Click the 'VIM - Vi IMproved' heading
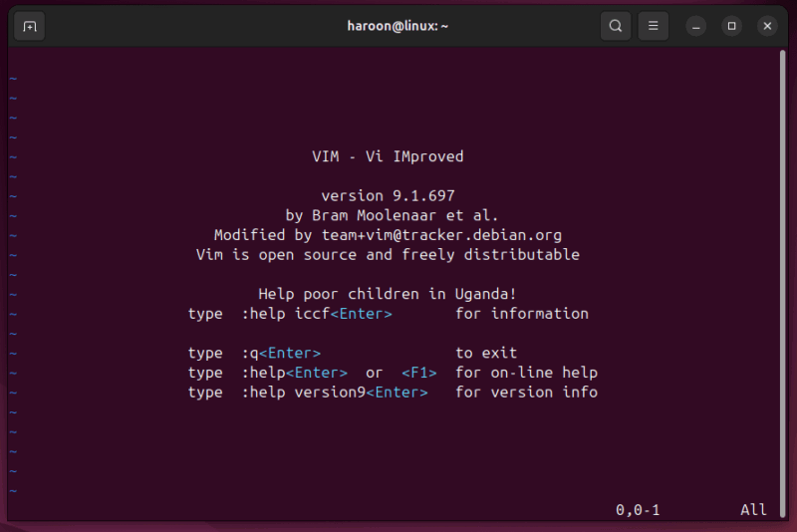797x532 pixels. (x=388, y=156)
